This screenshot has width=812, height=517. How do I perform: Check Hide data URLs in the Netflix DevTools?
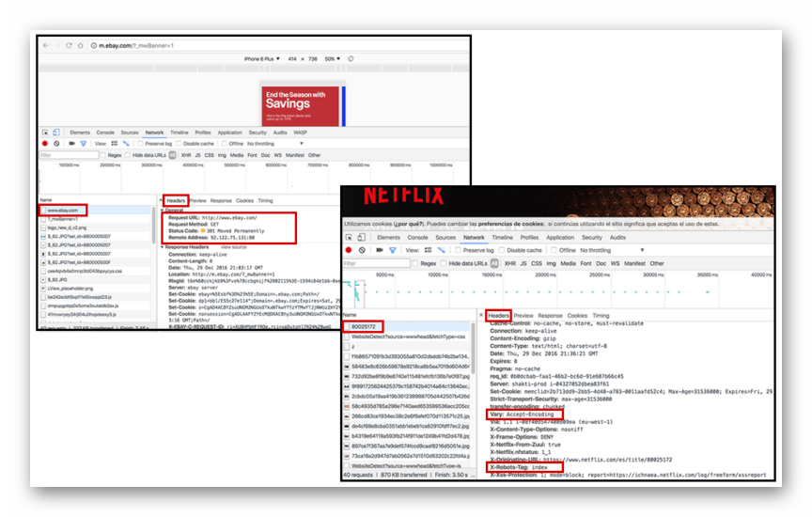point(444,263)
